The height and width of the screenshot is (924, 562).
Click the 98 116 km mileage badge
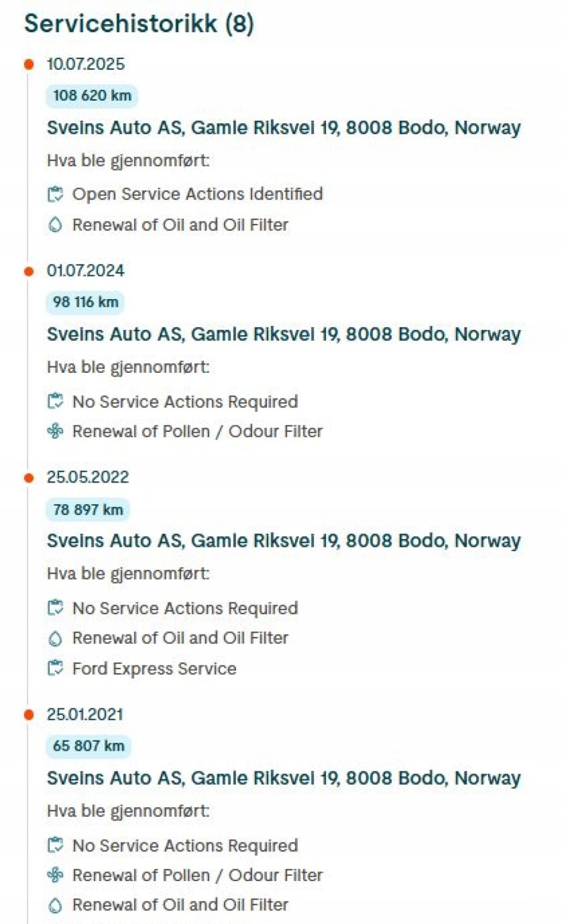pos(85,302)
